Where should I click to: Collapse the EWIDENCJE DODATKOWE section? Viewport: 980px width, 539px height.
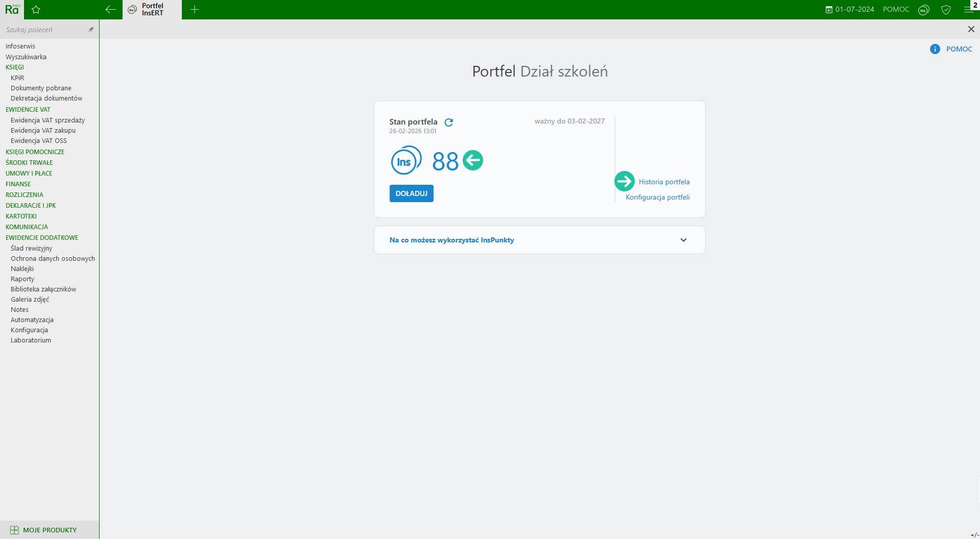coord(42,238)
